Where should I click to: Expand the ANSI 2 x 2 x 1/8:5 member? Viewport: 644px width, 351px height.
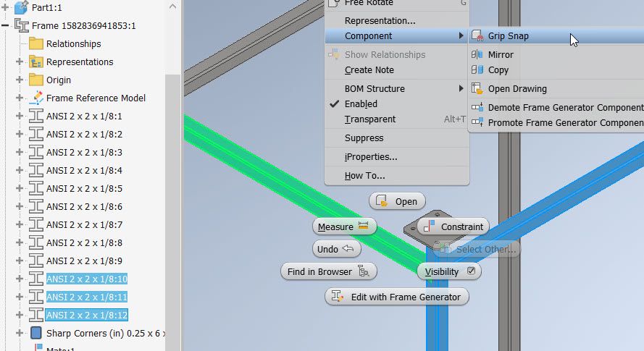tap(20, 188)
